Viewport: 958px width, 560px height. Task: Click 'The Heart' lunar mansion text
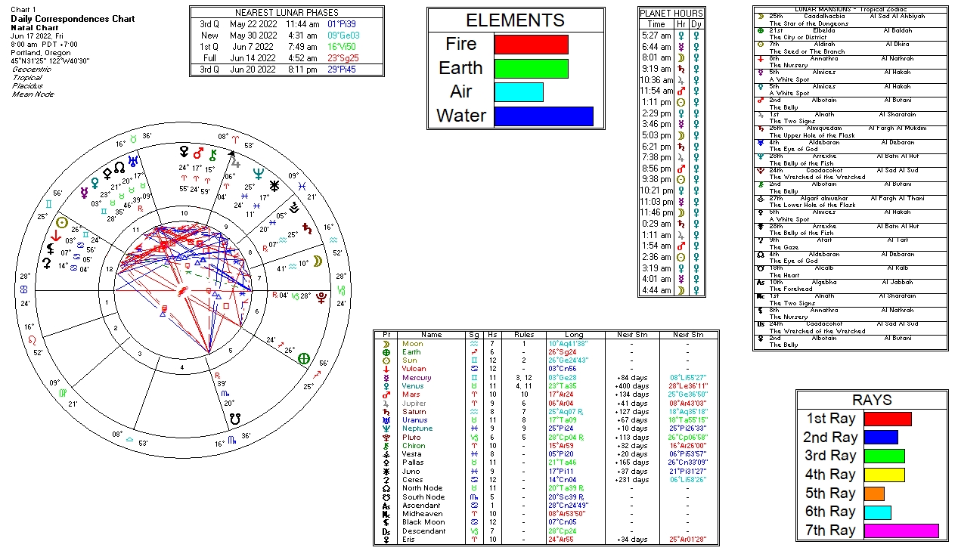[x=784, y=275]
